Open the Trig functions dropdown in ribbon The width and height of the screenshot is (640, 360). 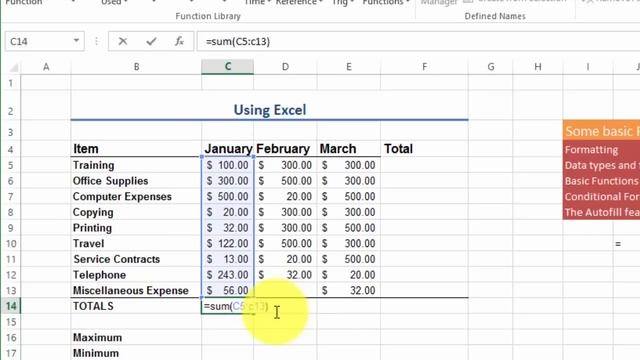click(x=342, y=2)
